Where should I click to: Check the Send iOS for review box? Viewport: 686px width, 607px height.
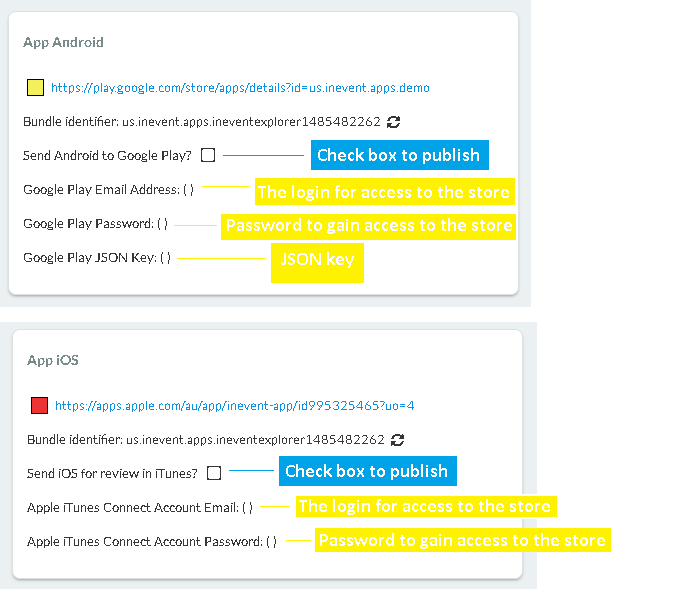(214, 473)
